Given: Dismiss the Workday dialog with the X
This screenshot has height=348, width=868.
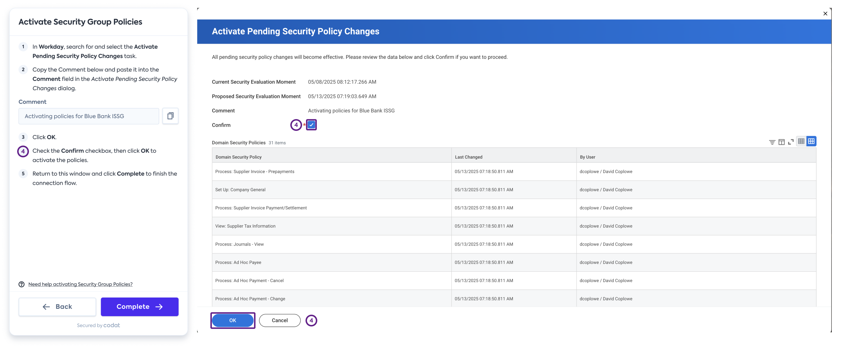Looking at the screenshot, I should click(825, 13).
